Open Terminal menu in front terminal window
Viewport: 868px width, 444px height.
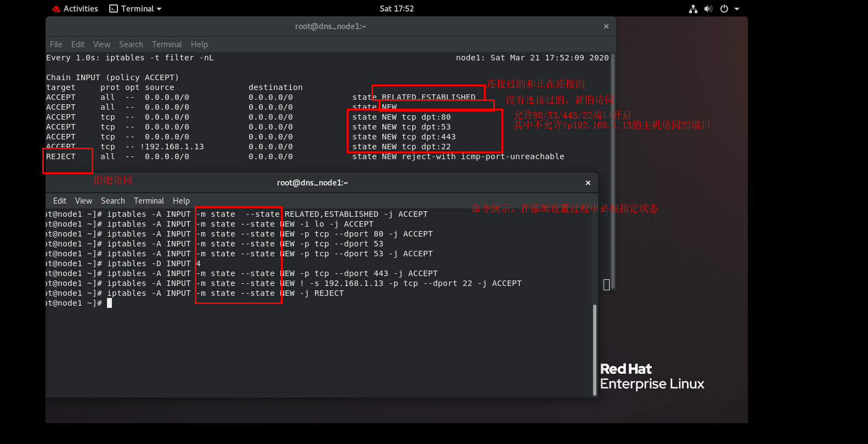click(x=149, y=201)
